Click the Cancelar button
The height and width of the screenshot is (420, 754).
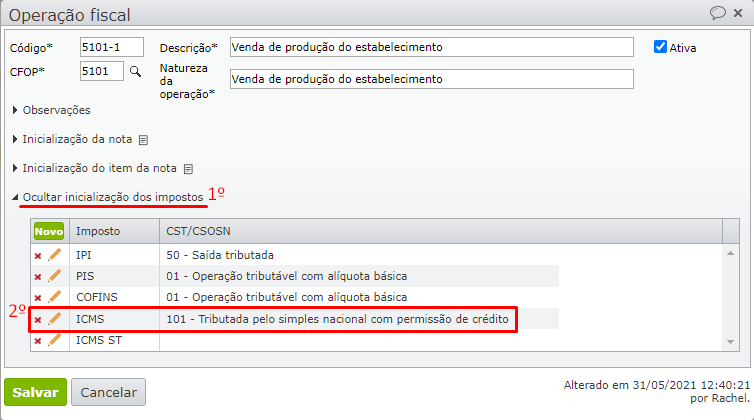tap(108, 392)
